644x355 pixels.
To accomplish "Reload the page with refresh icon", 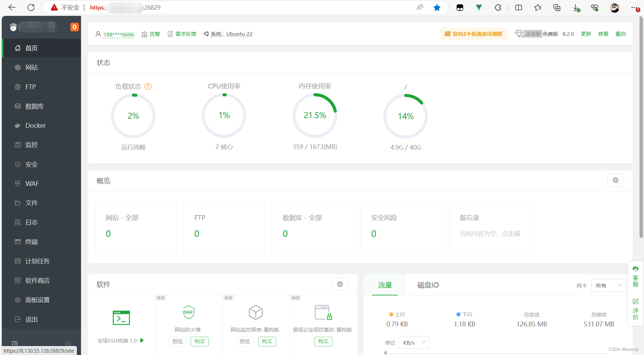I will pos(31,8).
